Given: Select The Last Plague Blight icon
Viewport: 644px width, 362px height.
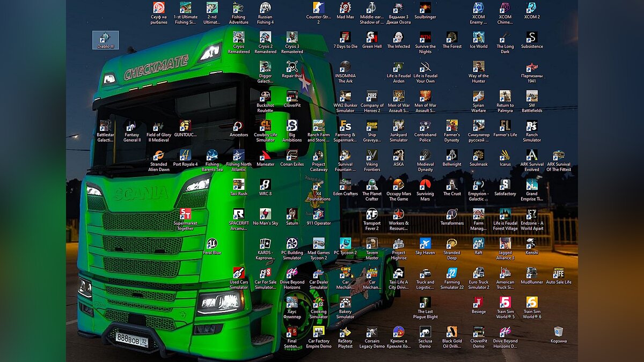Looking at the screenshot, I should [x=425, y=308].
